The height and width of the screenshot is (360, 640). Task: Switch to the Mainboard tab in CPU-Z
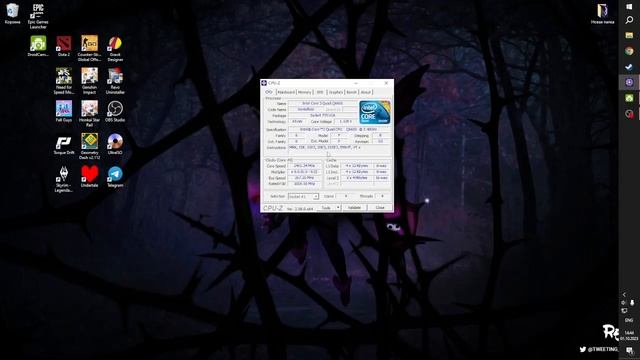click(x=286, y=92)
